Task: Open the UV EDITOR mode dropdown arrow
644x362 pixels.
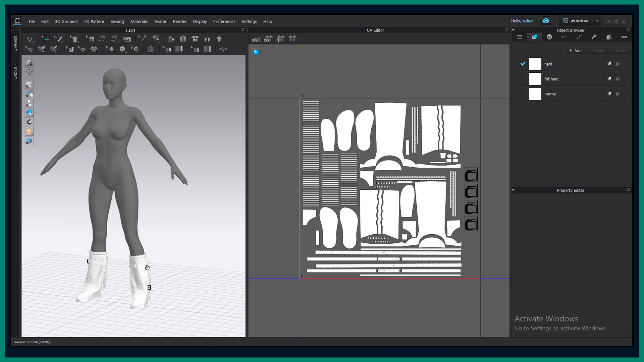Action: click(597, 21)
